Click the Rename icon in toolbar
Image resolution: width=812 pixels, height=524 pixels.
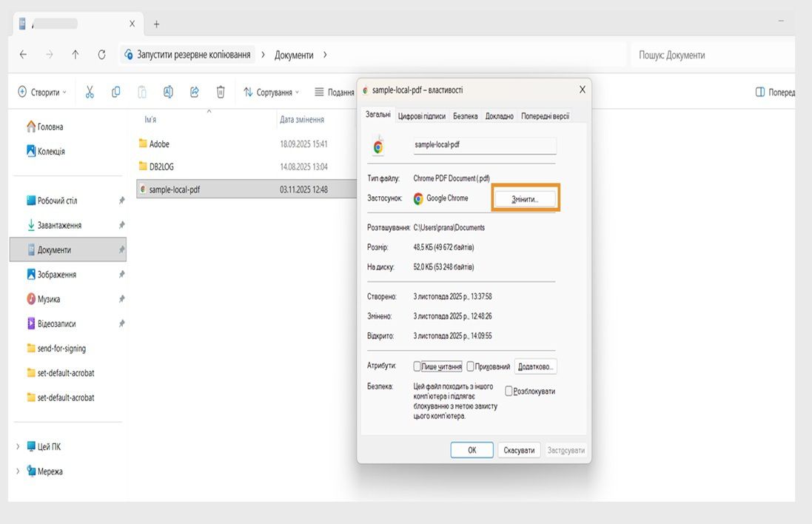(x=168, y=93)
